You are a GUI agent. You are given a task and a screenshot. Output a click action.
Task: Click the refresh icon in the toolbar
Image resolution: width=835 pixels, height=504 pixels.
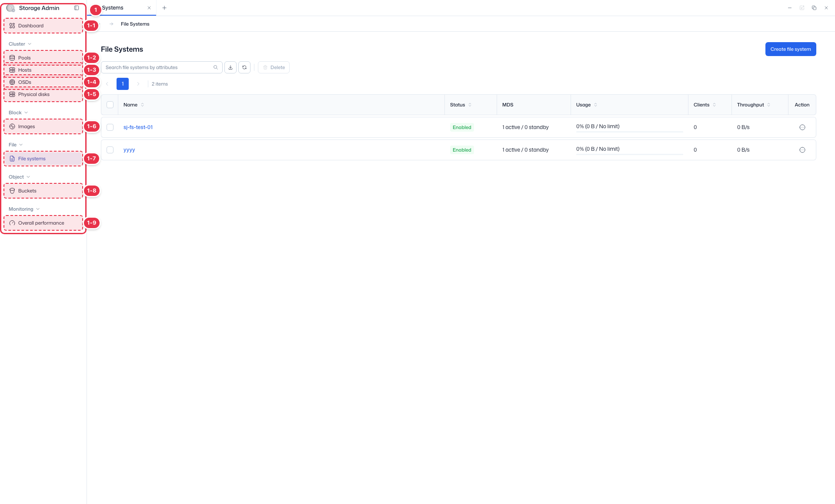point(244,67)
